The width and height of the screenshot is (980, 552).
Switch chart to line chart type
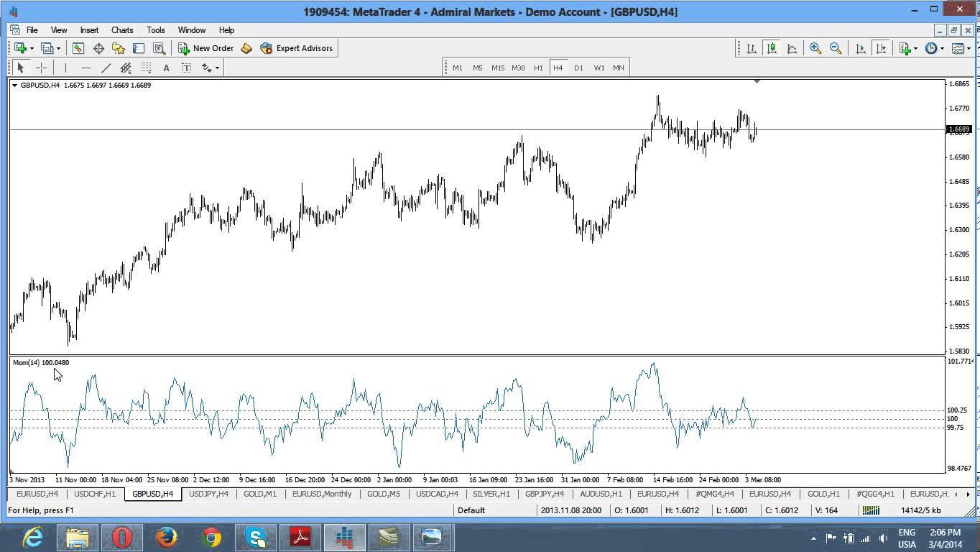(x=791, y=48)
